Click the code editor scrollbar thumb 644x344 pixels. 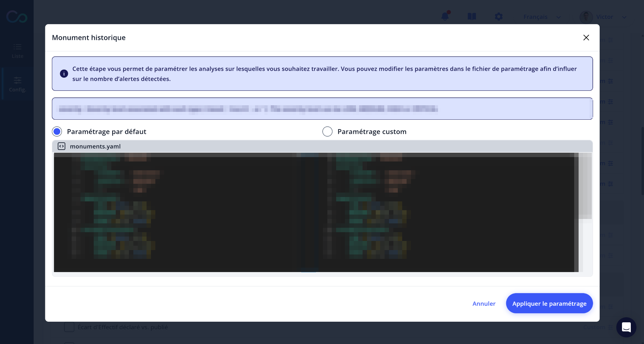(585, 186)
